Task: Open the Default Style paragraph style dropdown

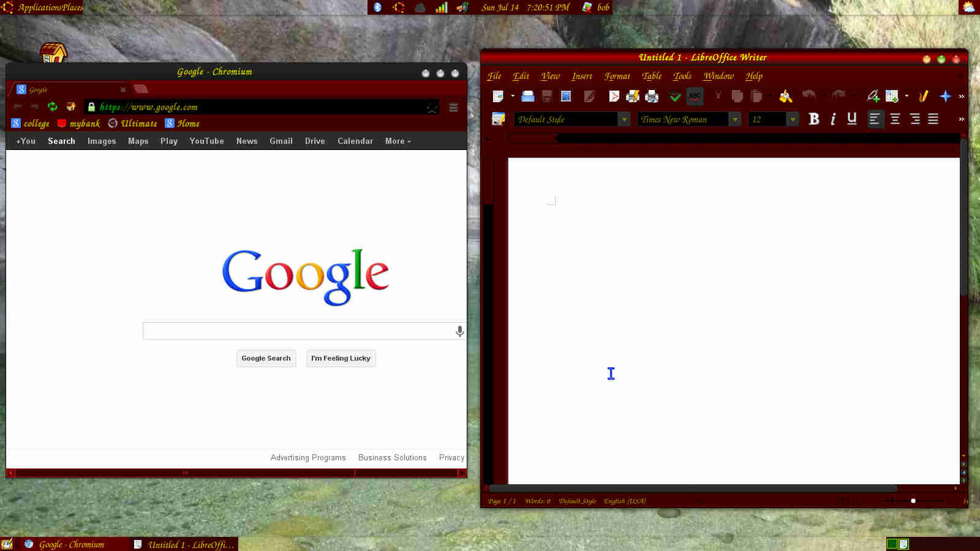Action: (x=624, y=119)
